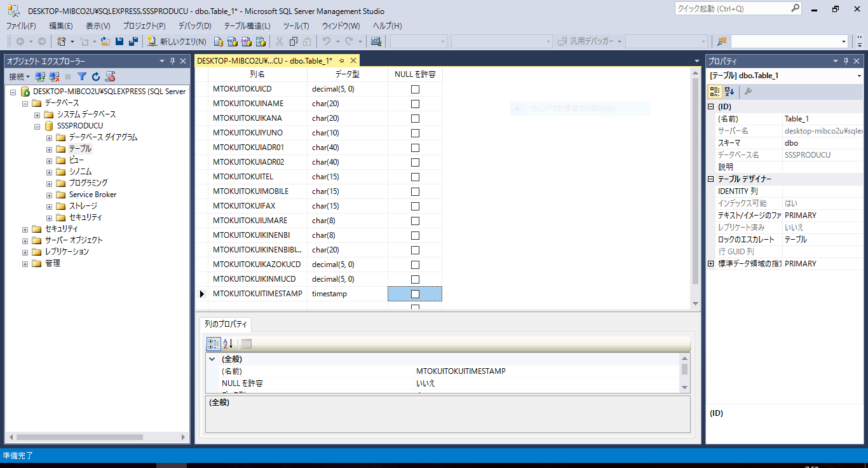This screenshot has width=868, height=468.
Task: Close the Object Explorer panel
Action: (183, 61)
